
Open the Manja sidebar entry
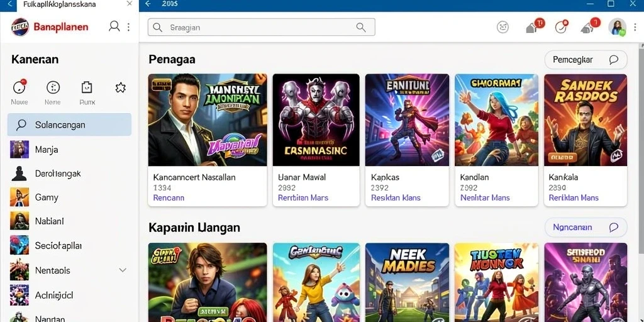pyautogui.click(x=69, y=150)
